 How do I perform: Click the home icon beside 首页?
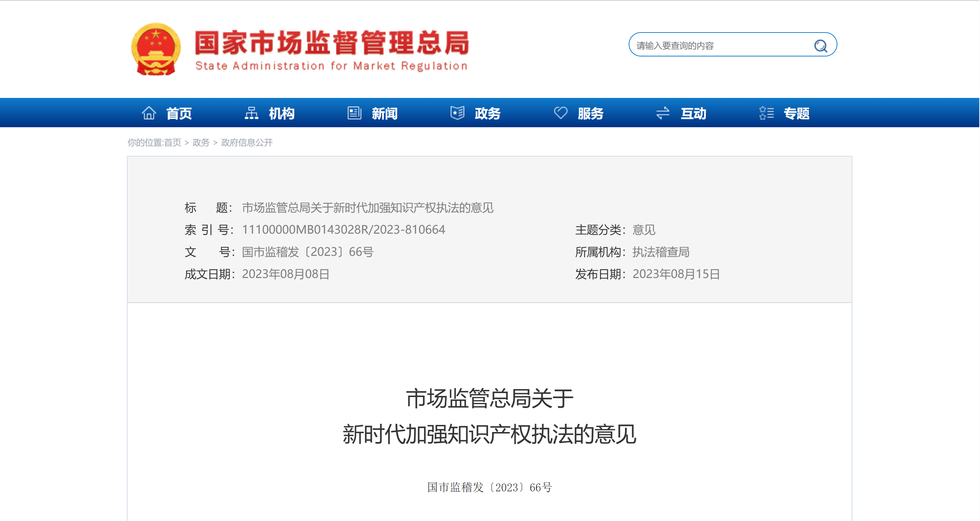(149, 113)
